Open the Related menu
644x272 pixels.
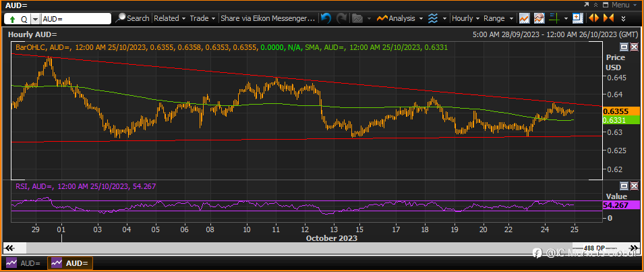pyautogui.click(x=170, y=18)
